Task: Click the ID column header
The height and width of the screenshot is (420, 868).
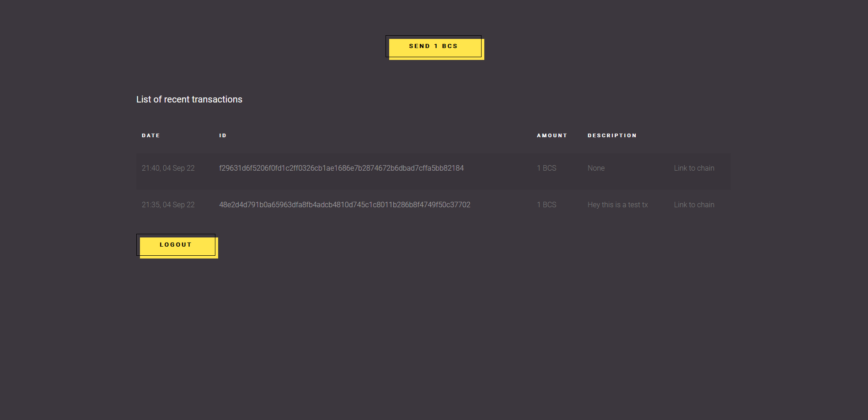Action: coord(222,135)
